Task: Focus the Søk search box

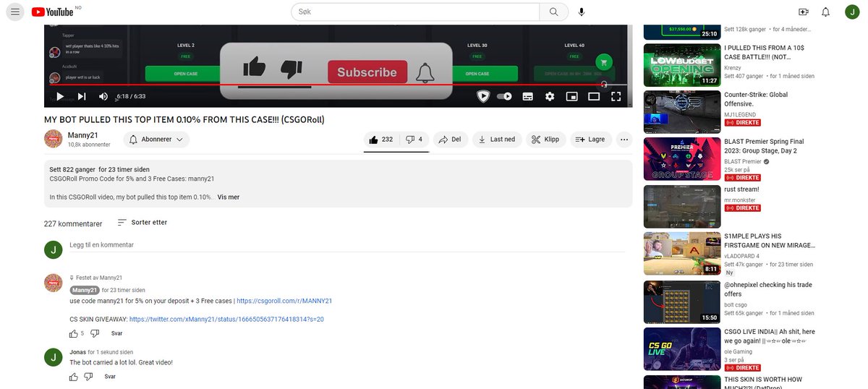Action: [x=416, y=12]
